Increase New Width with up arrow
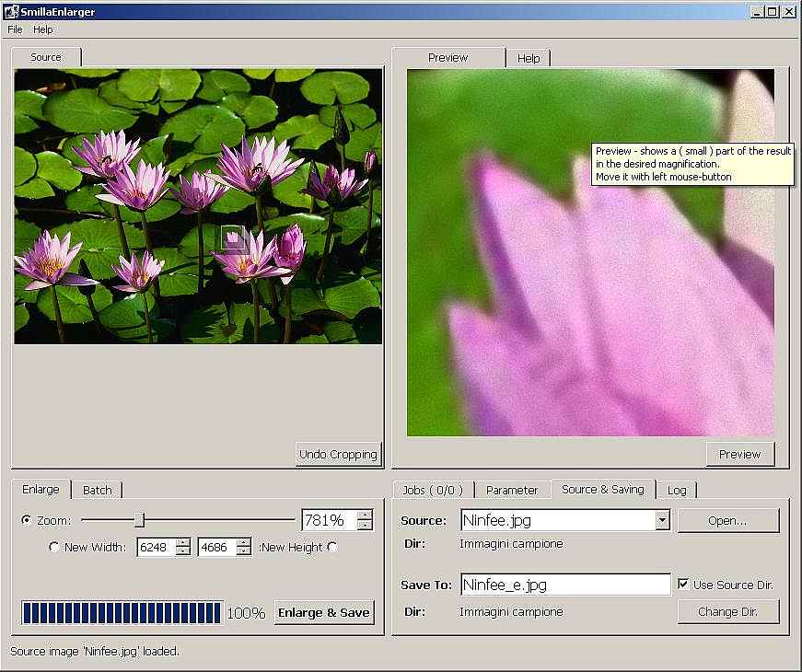 [x=183, y=542]
